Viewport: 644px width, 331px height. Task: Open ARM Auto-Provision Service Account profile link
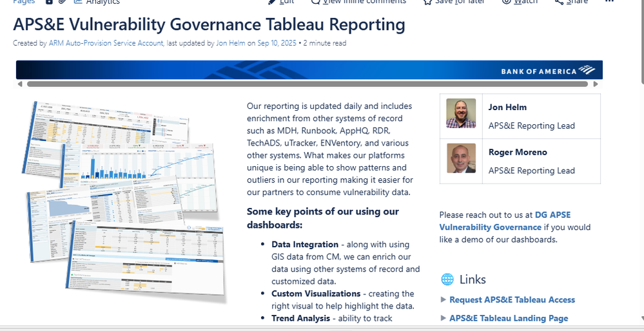pos(106,43)
